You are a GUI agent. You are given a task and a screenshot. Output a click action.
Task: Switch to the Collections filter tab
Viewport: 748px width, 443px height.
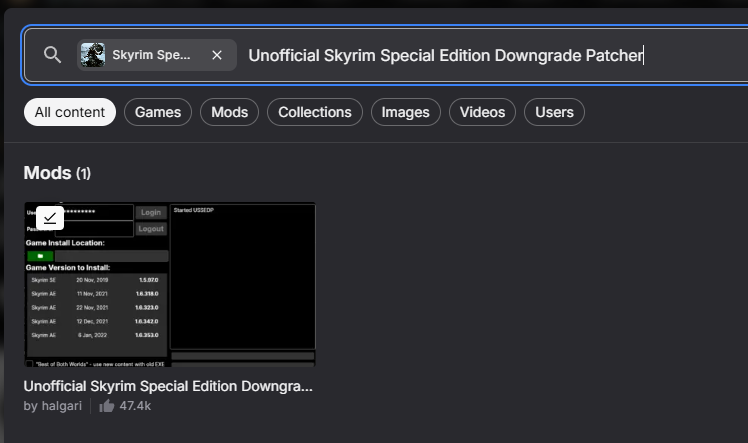[315, 112]
